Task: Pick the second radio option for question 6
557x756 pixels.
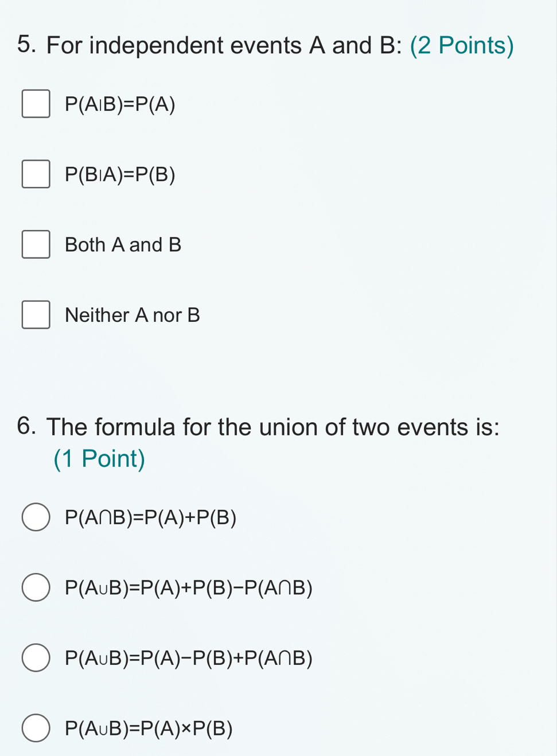Action: click(x=35, y=587)
